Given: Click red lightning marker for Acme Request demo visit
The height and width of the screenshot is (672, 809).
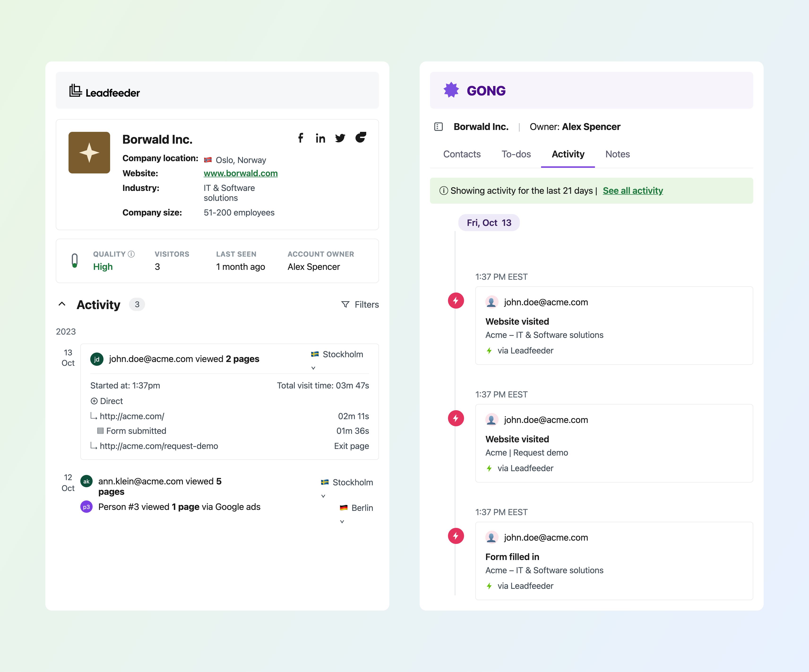Looking at the screenshot, I should coord(456,418).
